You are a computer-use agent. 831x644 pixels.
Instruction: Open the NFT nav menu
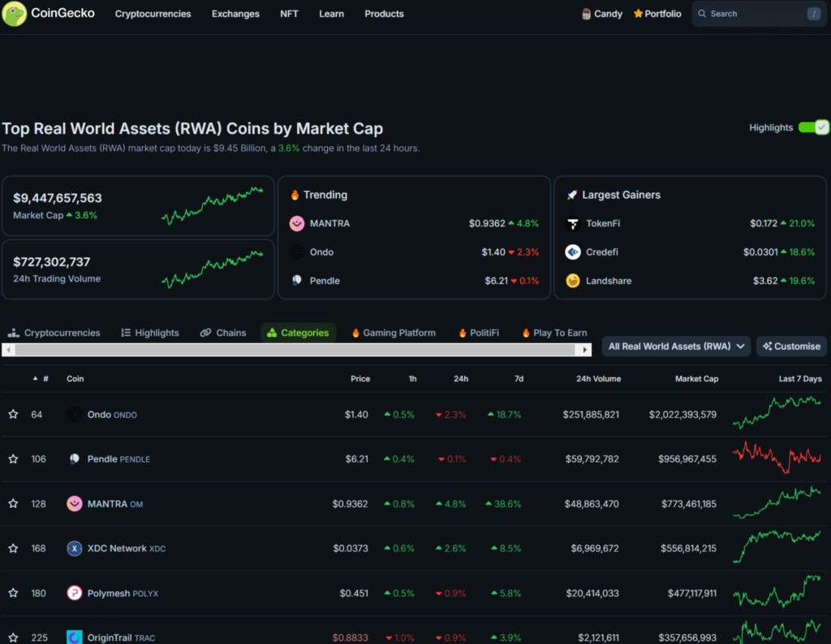(x=289, y=14)
